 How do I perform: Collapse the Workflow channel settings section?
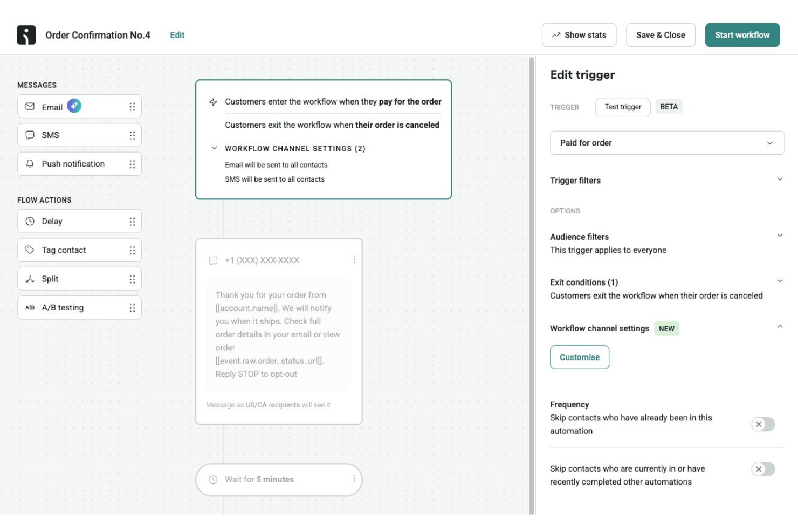click(780, 327)
